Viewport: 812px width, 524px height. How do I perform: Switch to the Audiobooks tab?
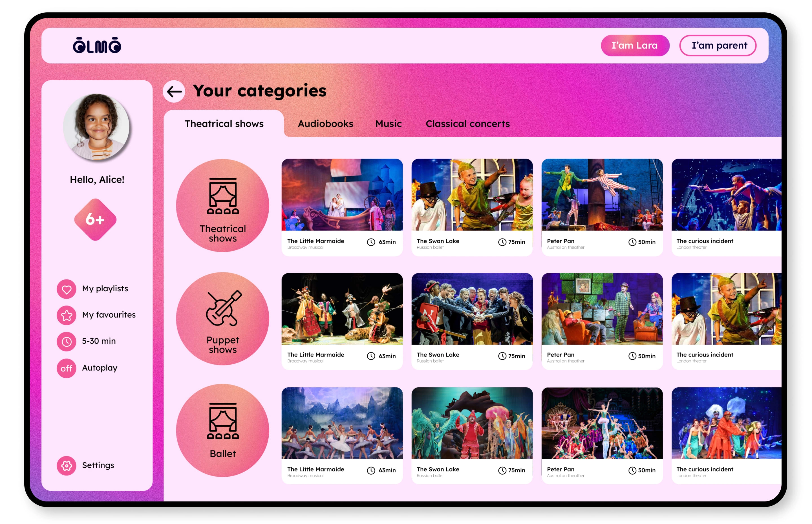tap(325, 124)
